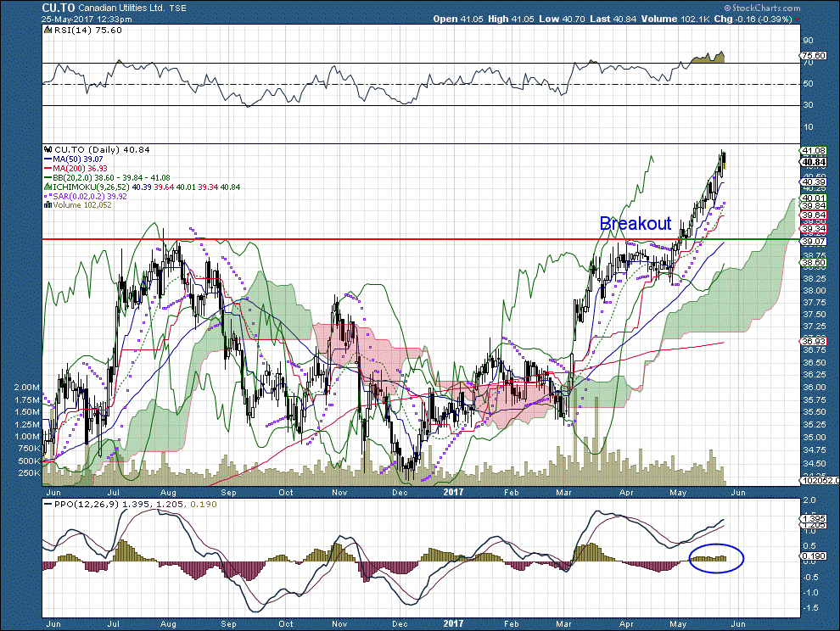Click the Apr label on the PPO panel axis
Image resolution: width=840 pixels, height=631 pixels.
pyautogui.click(x=626, y=624)
